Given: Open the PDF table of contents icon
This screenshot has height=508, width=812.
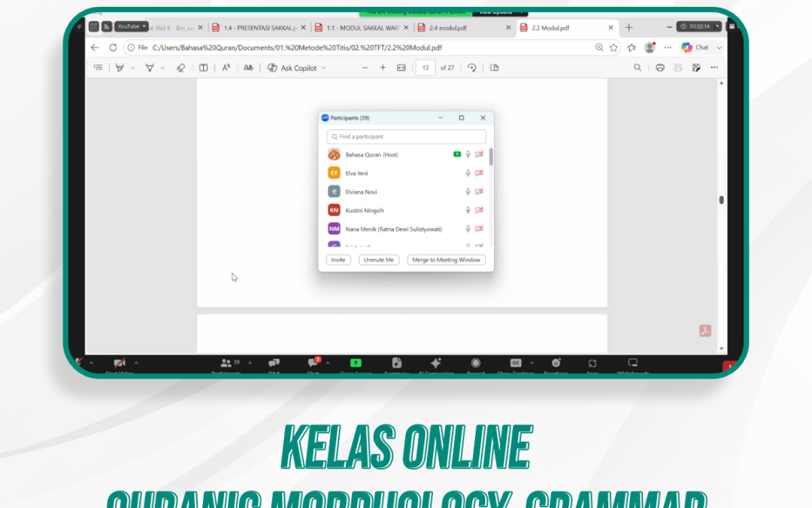Looking at the screenshot, I should pyautogui.click(x=98, y=68).
